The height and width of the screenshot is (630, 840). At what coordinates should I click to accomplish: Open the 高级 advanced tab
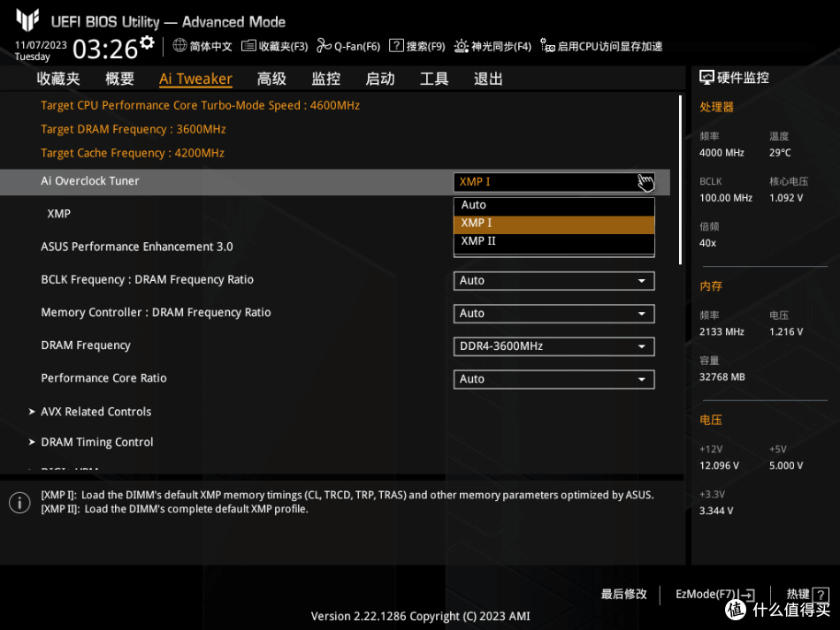tap(271, 80)
